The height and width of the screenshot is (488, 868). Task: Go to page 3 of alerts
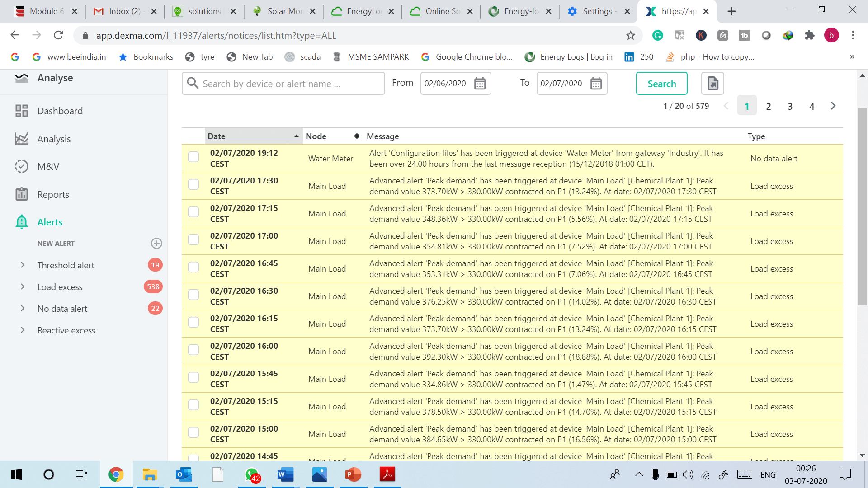(790, 107)
